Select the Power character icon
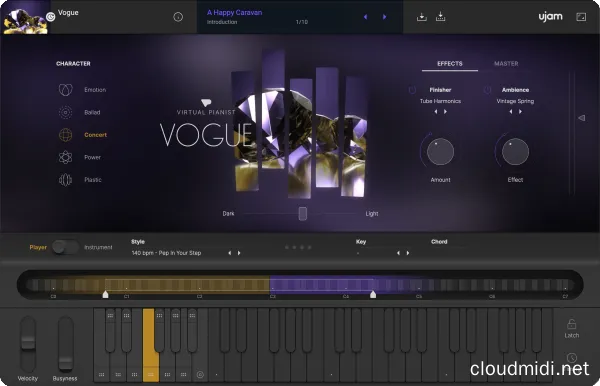This screenshot has height=386, width=600. 65,157
